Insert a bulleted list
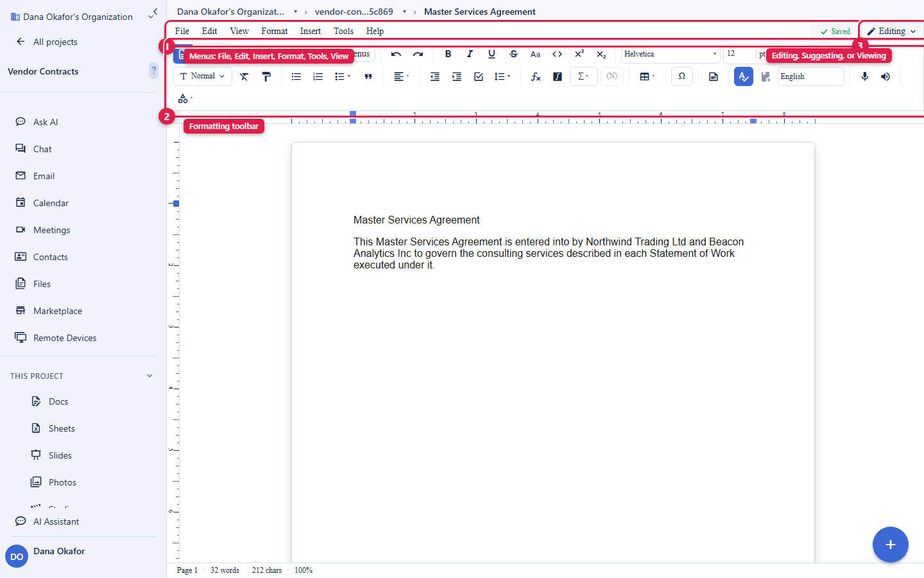This screenshot has height=578, width=924. tap(296, 76)
